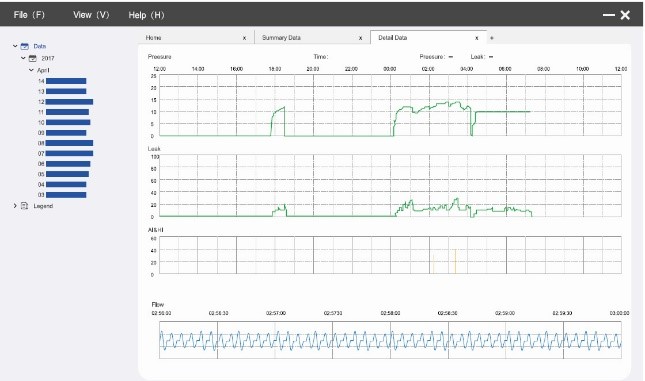This screenshot has height=381, width=645.
Task: Close the application window
Action: coord(625,15)
